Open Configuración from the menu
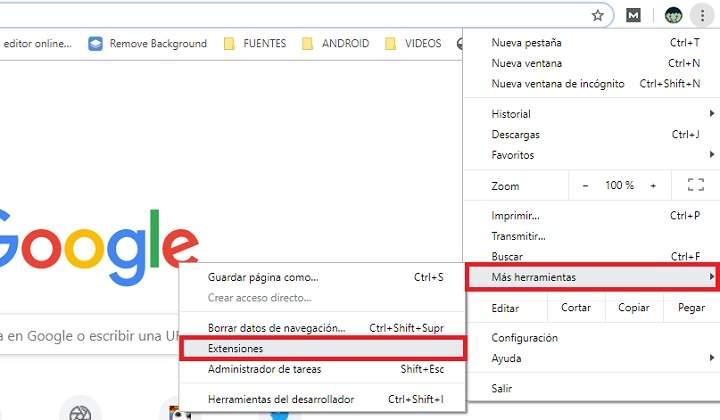 (x=591, y=338)
